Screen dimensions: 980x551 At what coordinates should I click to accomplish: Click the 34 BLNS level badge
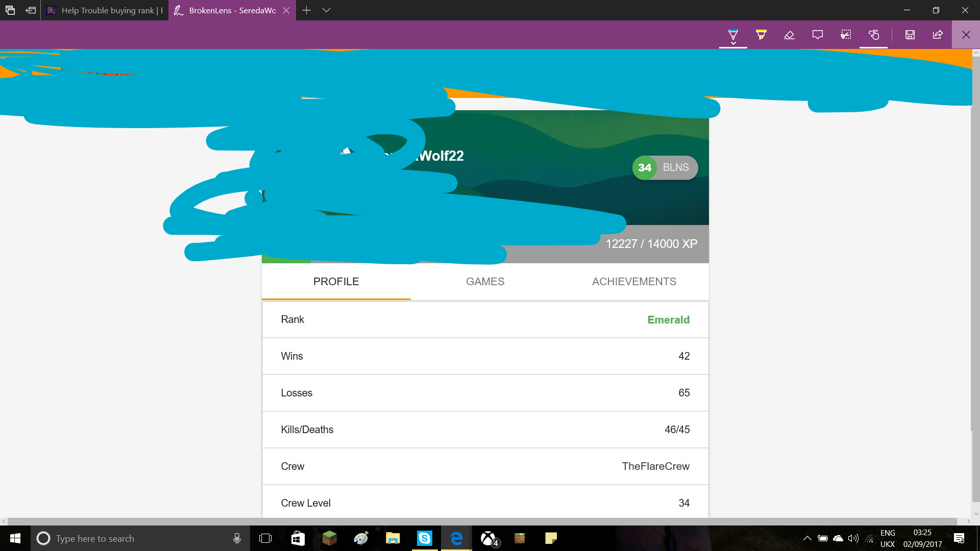click(x=665, y=168)
